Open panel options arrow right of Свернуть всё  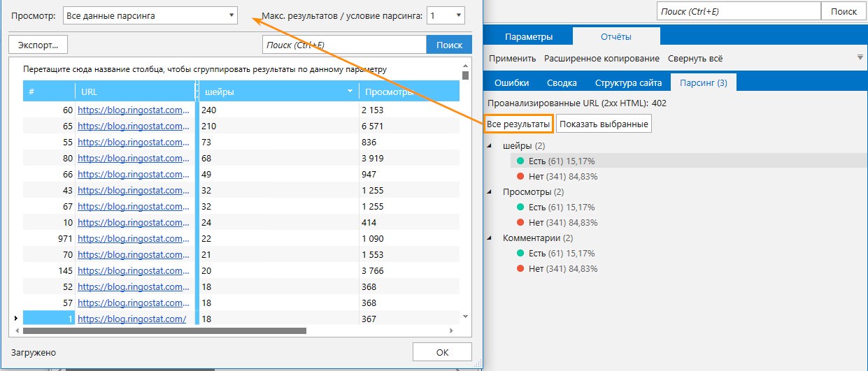[x=859, y=58]
